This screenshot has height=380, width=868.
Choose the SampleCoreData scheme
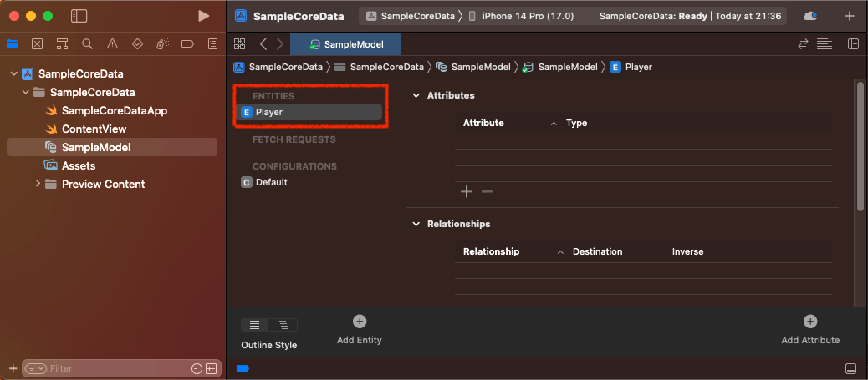point(411,16)
